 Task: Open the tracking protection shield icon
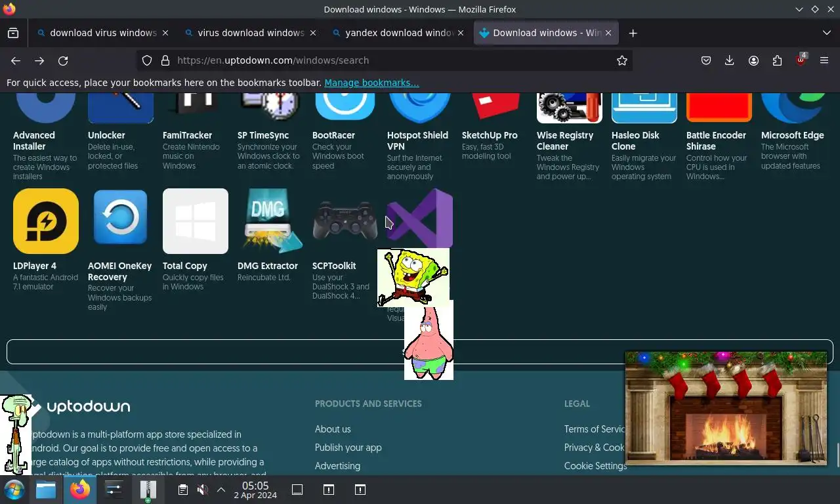(147, 60)
